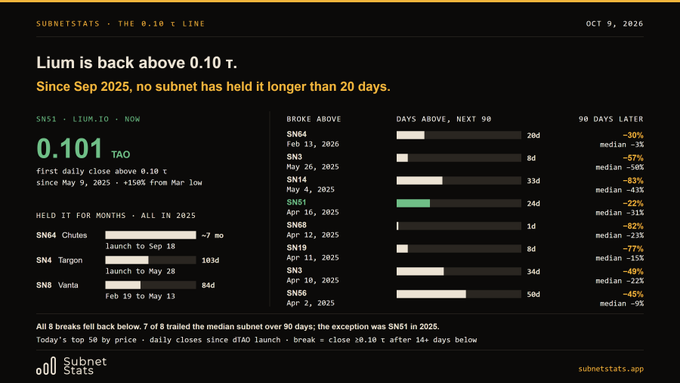
Task: Click the SN3 May 26, 2025 entry
Action: point(313,162)
